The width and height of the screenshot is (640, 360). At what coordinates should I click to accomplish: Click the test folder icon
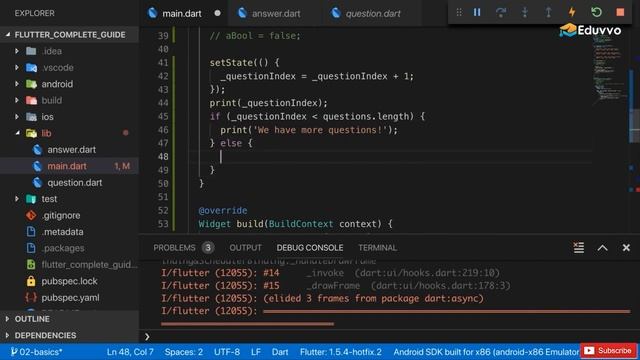coord(31,199)
